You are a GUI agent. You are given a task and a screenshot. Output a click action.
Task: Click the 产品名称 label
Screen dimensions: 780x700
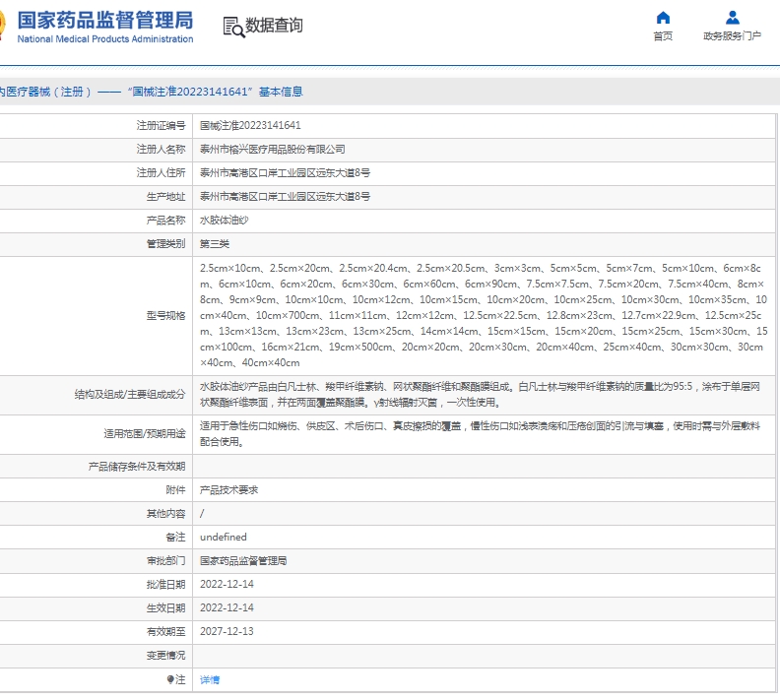[x=165, y=221]
